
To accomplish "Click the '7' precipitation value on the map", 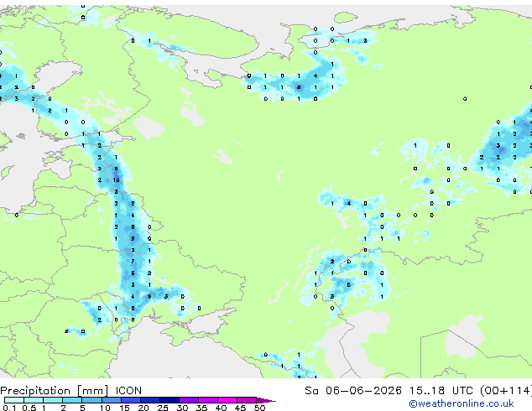I will 133,262.
